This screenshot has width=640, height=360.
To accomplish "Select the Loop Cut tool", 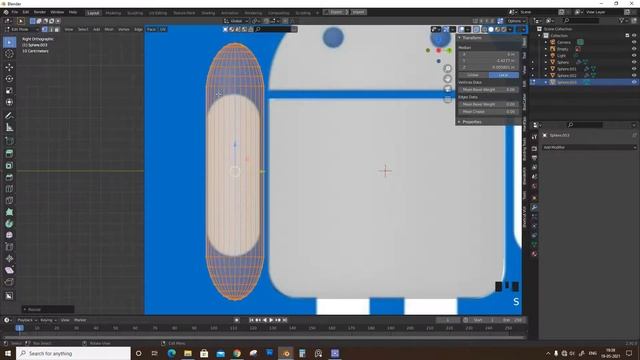I will coord(9,189).
